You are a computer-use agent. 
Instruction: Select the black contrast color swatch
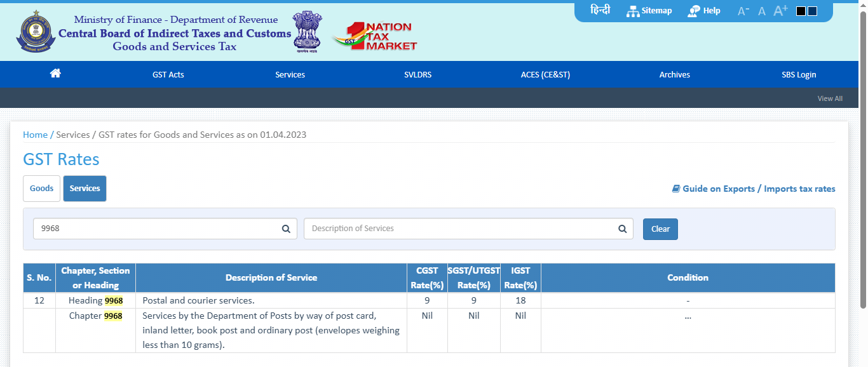[x=801, y=11]
